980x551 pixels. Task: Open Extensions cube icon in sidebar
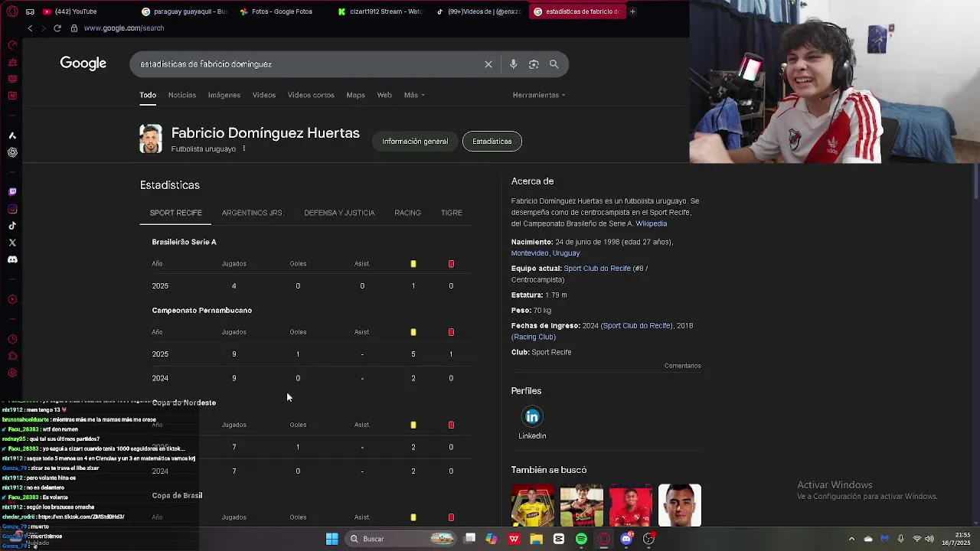[12, 356]
